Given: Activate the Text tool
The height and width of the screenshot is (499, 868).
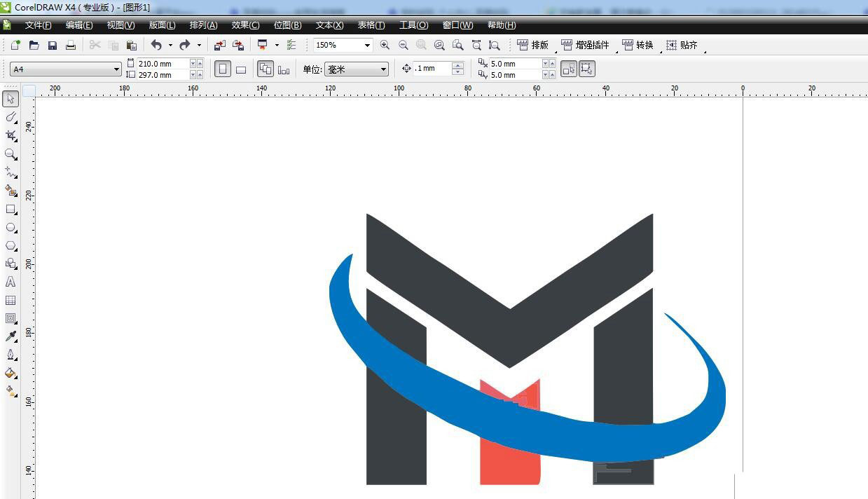Looking at the screenshot, I should (x=11, y=282).
